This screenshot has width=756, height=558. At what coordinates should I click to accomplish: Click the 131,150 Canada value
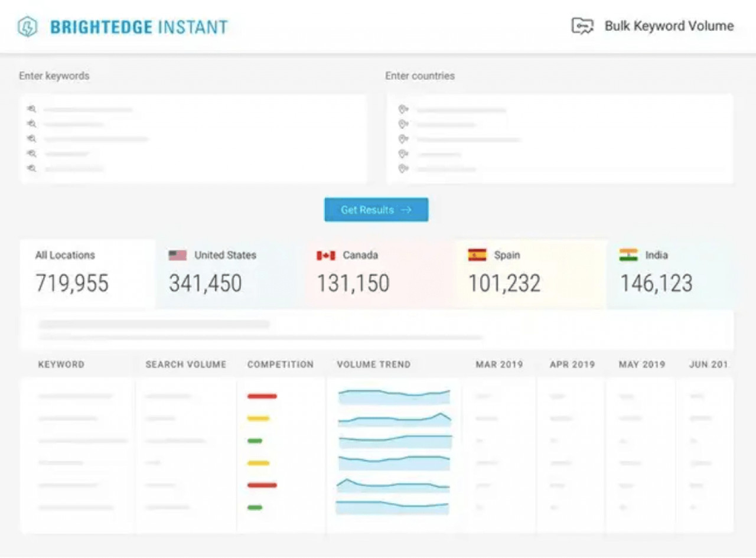tap(353, 283)
